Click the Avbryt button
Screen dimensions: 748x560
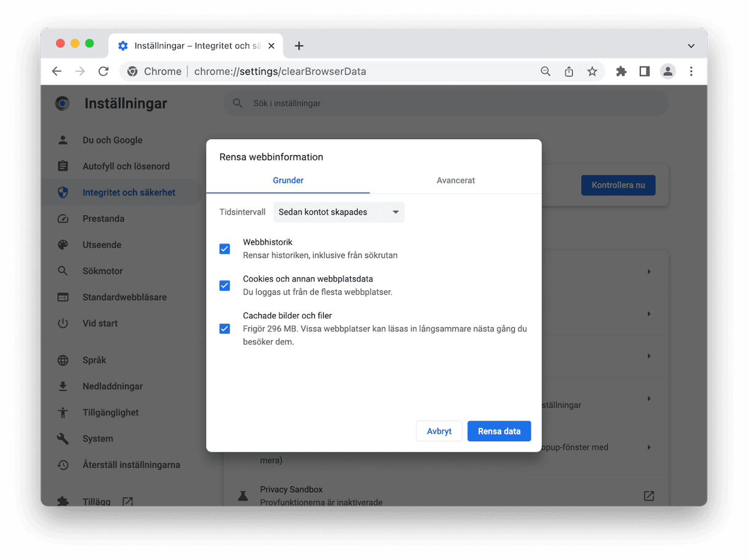coord(439,432)
